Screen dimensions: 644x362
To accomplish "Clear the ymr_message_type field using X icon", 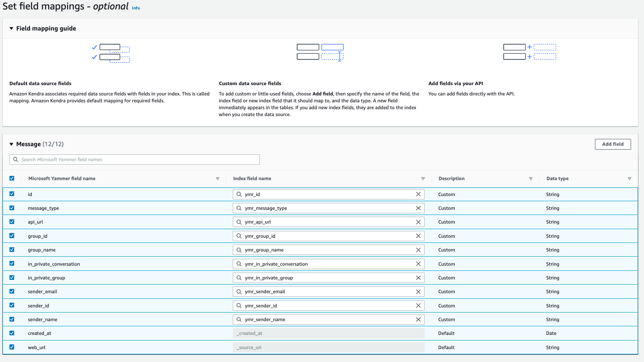I will [418, 208].
